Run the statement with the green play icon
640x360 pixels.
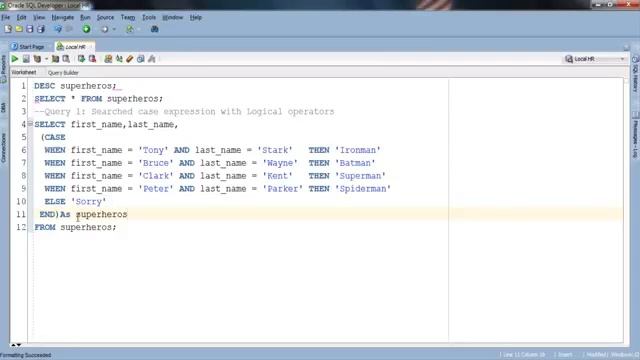15,59
